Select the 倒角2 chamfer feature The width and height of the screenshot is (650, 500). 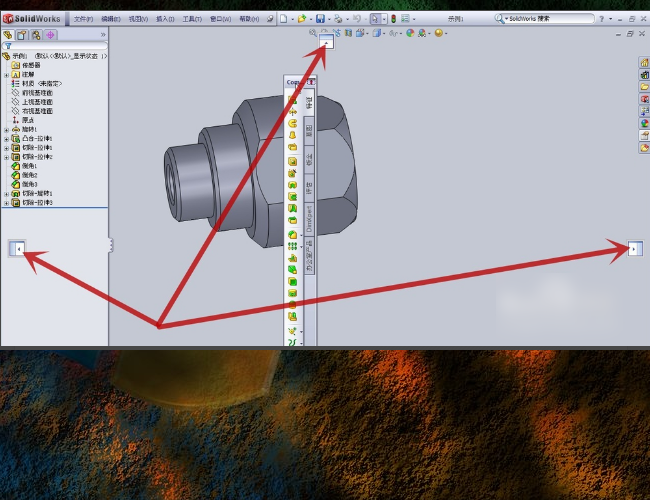24,175
